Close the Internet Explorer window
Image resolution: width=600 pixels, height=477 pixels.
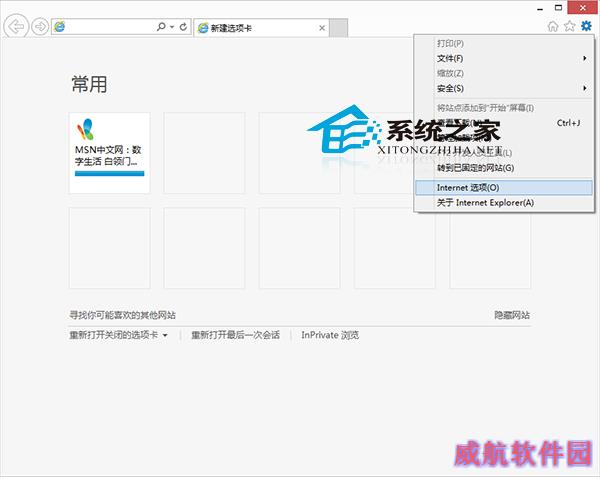pyautogui.click(x=583, y=8)
